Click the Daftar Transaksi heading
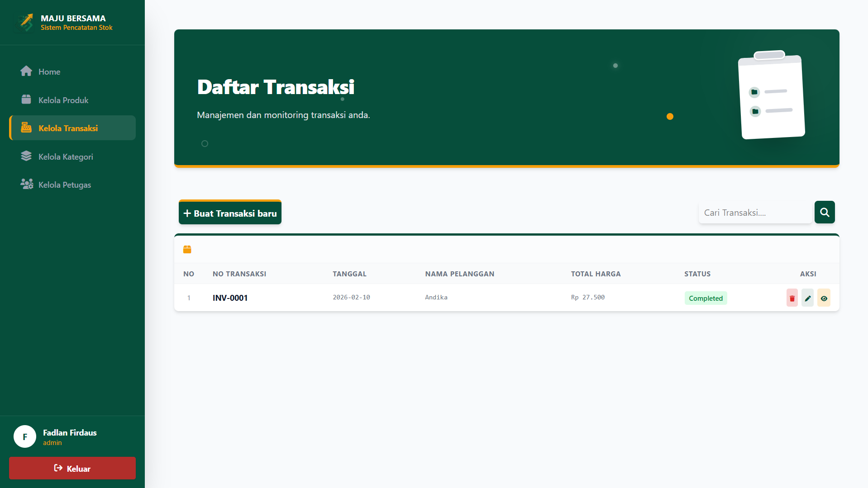Screen dimensions: 868x488 coord(276,87)
